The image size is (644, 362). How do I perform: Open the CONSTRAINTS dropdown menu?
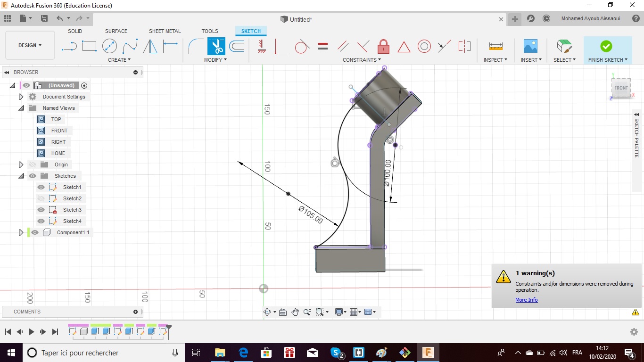coord(362,60)
